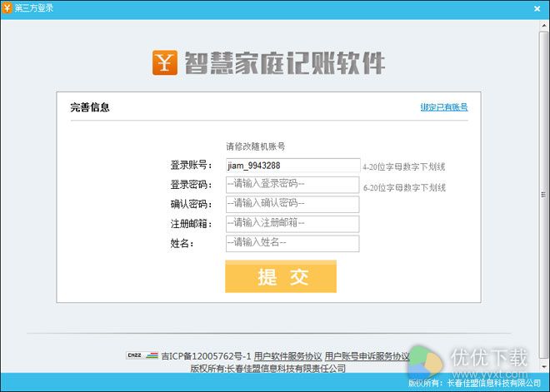Click the 4-20位字母数字下划线 hint
Screen dimensions: 550x392
pyautogui.click(x=403, y=167)
